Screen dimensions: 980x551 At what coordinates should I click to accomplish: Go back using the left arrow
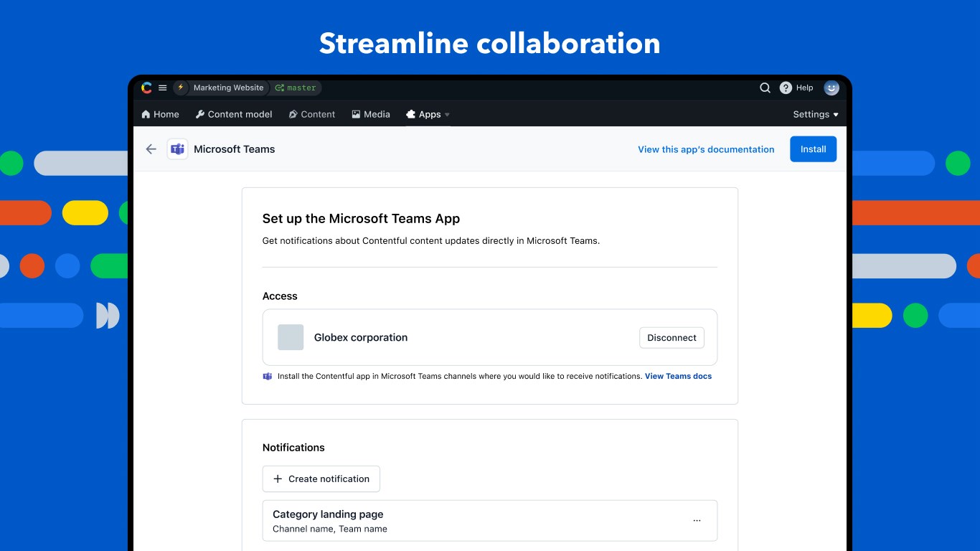click(151, 149)
